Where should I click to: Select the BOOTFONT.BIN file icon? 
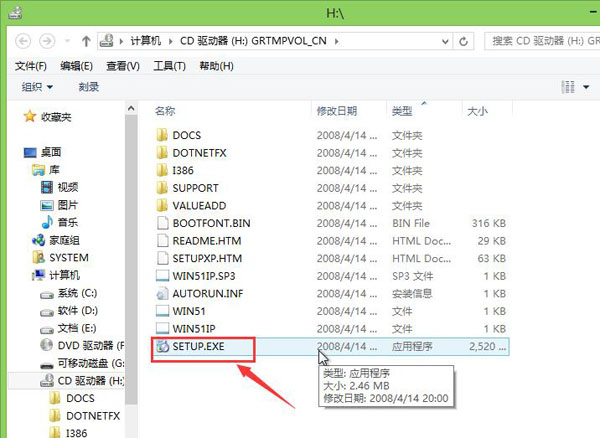pos(163,223)
